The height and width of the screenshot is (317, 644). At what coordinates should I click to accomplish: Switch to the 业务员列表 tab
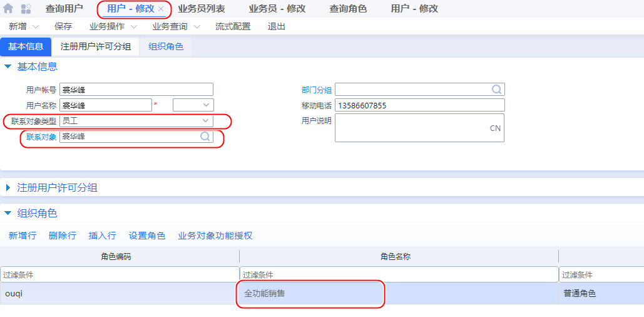[202, 9]
